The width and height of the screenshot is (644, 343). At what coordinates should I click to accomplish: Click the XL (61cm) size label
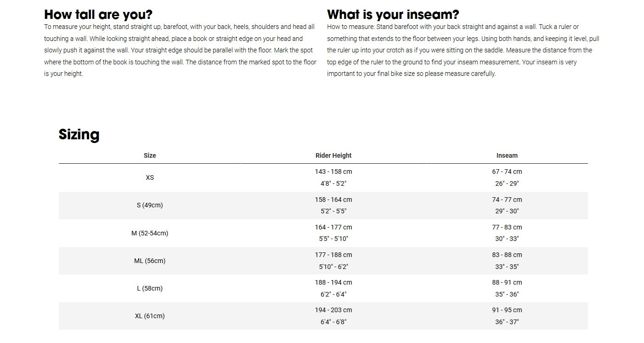[150, 316]
